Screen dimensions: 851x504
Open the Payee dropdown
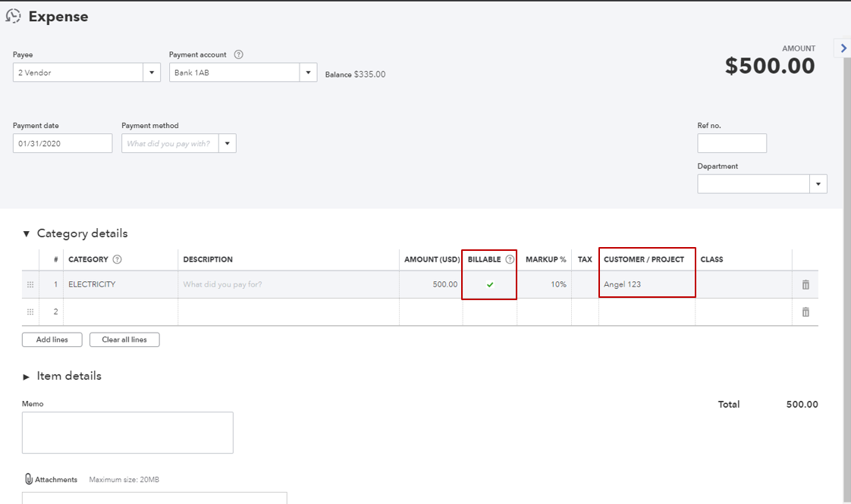coord(152,71)
